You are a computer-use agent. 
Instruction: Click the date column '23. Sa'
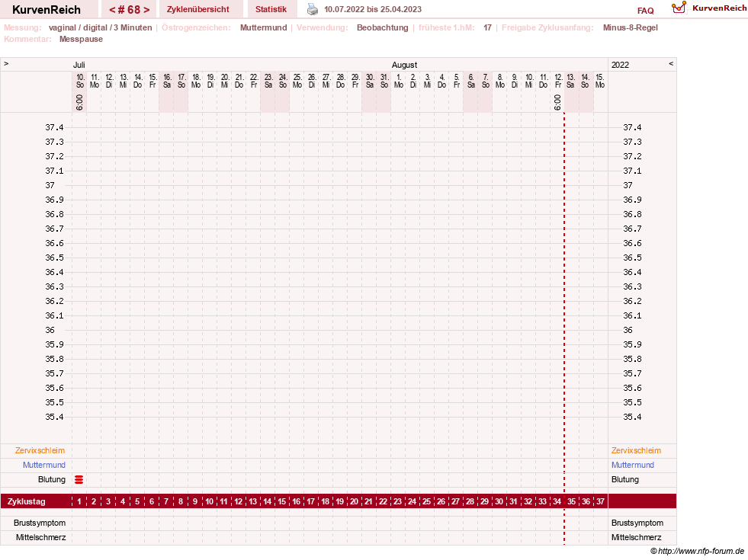268,81
